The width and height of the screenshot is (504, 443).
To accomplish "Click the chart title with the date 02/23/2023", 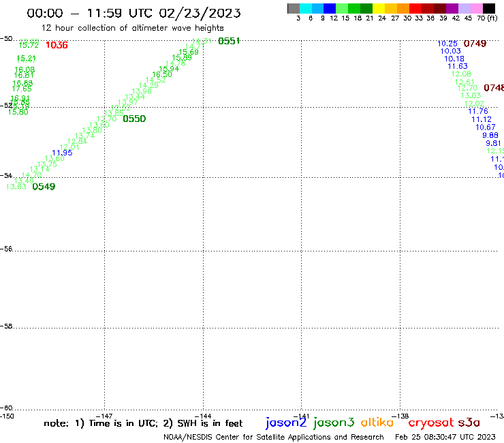I will 133,13.
